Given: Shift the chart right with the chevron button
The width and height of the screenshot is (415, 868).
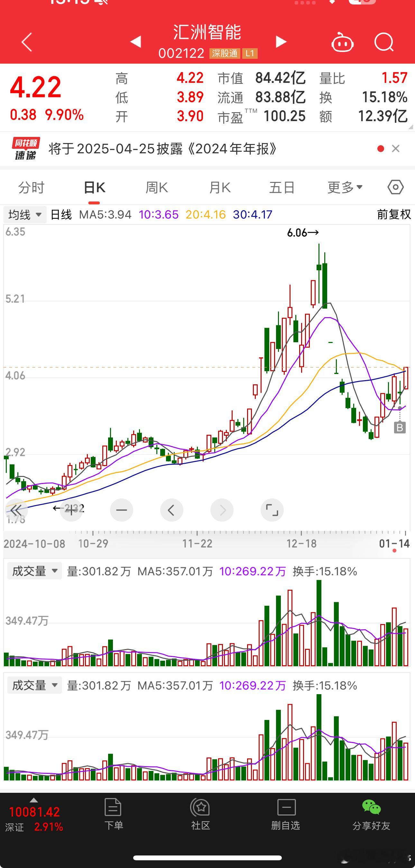Looking at the screenshot, I should tap(222, 510).
